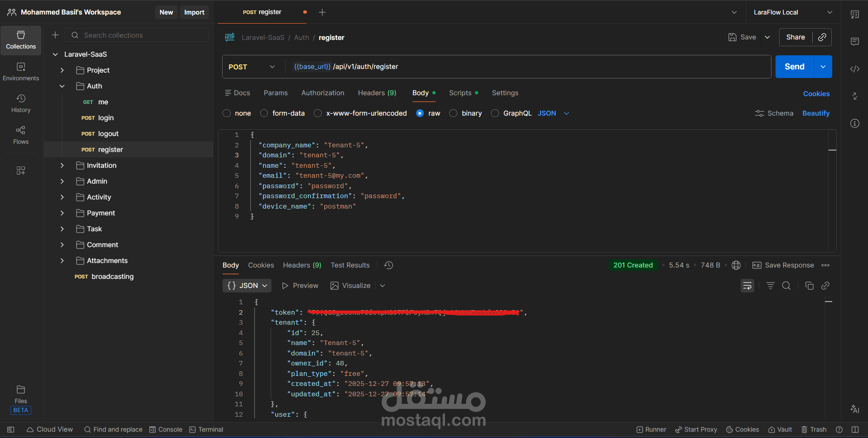Switch to the Headers request tab

coord(377,92)
